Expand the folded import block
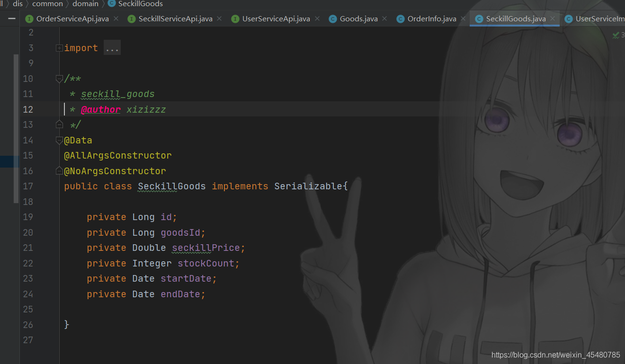 59,48
